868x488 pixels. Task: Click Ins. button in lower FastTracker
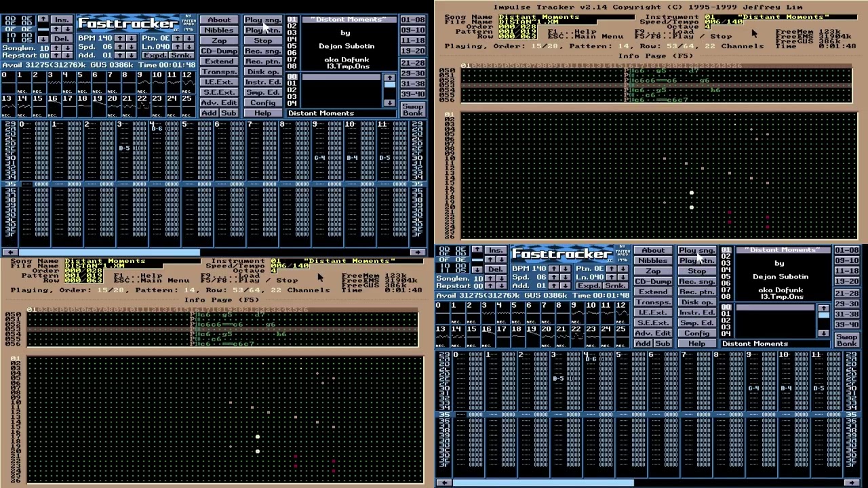pyautogui.click(x=496, y=250)
